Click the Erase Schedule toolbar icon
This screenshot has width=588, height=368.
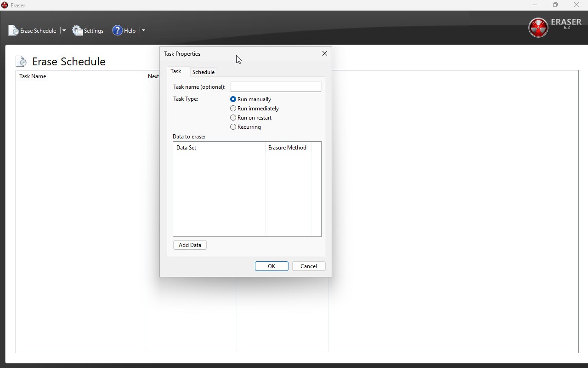[x=14, y=31]
